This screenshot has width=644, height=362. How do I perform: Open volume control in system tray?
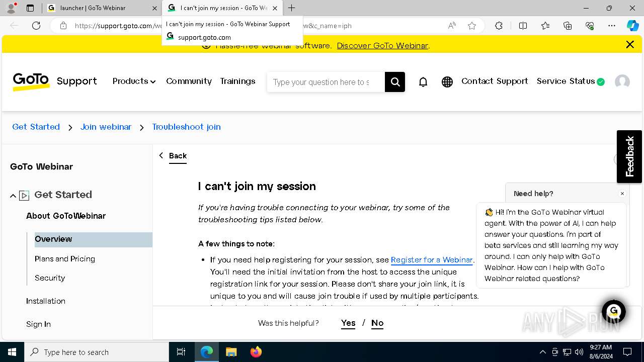579,352
